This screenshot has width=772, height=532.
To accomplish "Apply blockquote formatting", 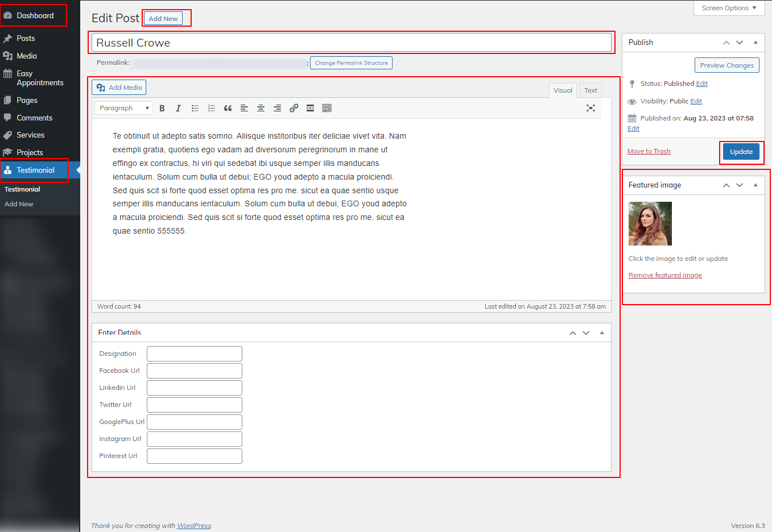I will point(228,108).
